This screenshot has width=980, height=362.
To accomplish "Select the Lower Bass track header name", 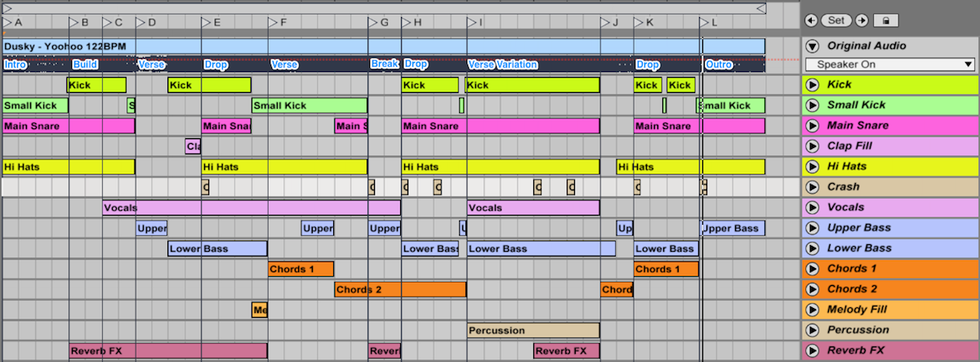I will [x=859, y=248].
